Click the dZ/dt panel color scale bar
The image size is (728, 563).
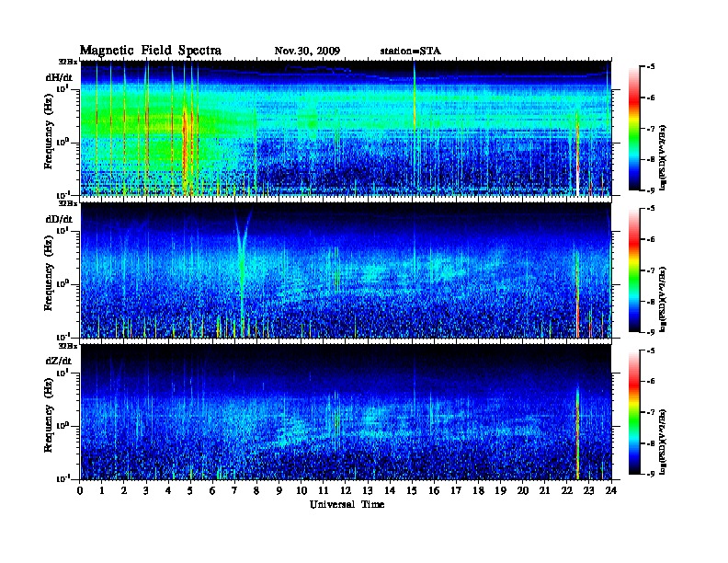pyautogui.click(x=633, y=412)
